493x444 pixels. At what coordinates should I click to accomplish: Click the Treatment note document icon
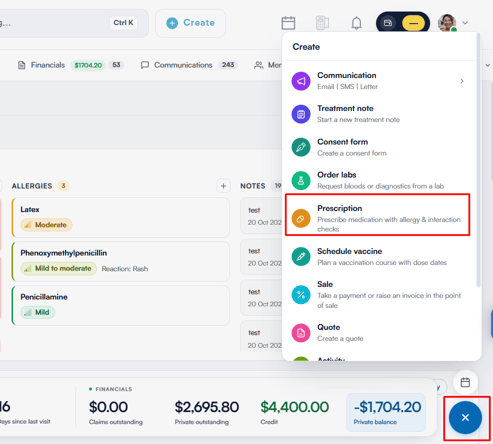point(301,114)
